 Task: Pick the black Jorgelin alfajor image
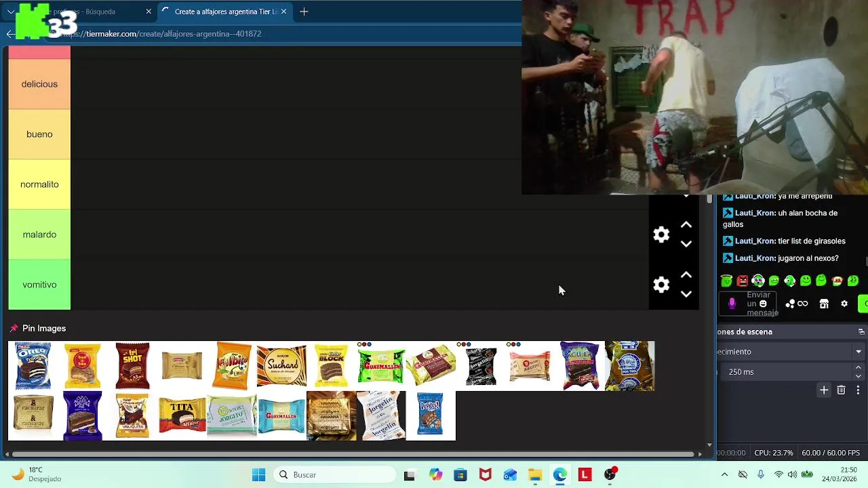481,366
